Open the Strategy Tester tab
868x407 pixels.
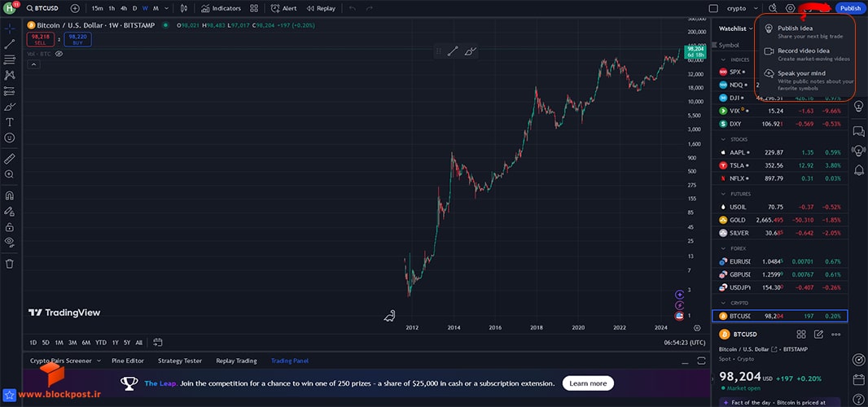(x=180, y=361)
